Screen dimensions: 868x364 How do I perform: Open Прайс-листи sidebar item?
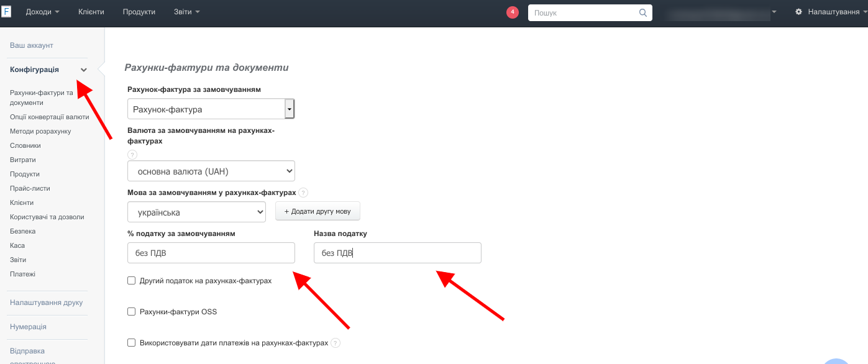click(30, 188)
